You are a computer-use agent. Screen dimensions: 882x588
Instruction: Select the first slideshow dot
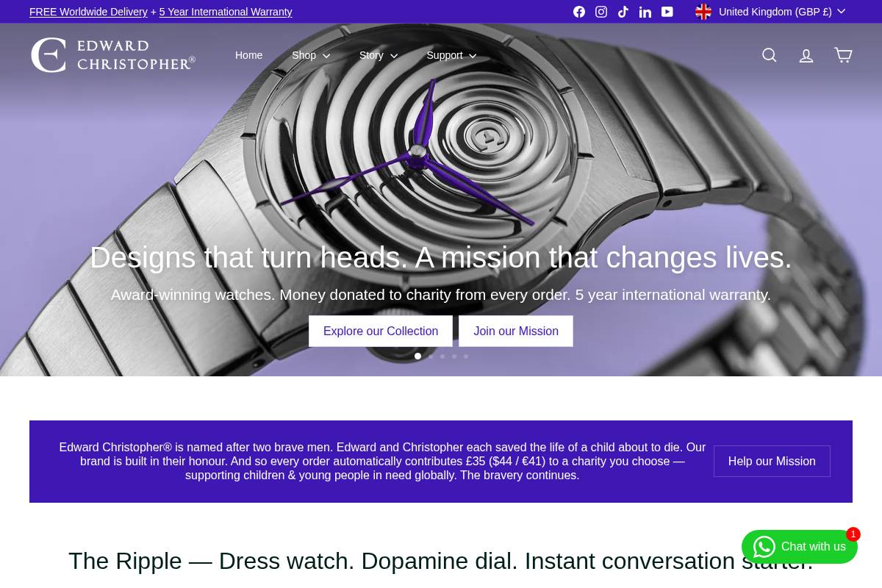pos(417,356)
